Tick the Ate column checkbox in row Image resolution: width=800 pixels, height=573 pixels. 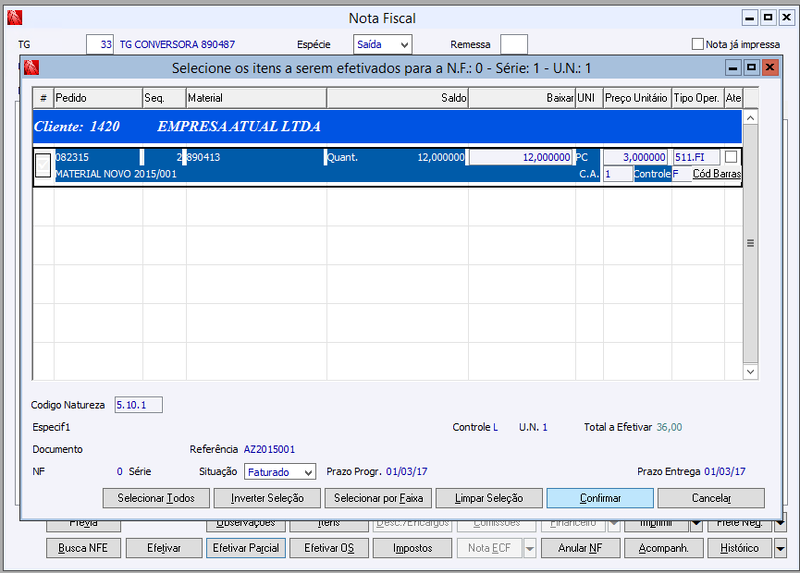click(x=731, y=157)
